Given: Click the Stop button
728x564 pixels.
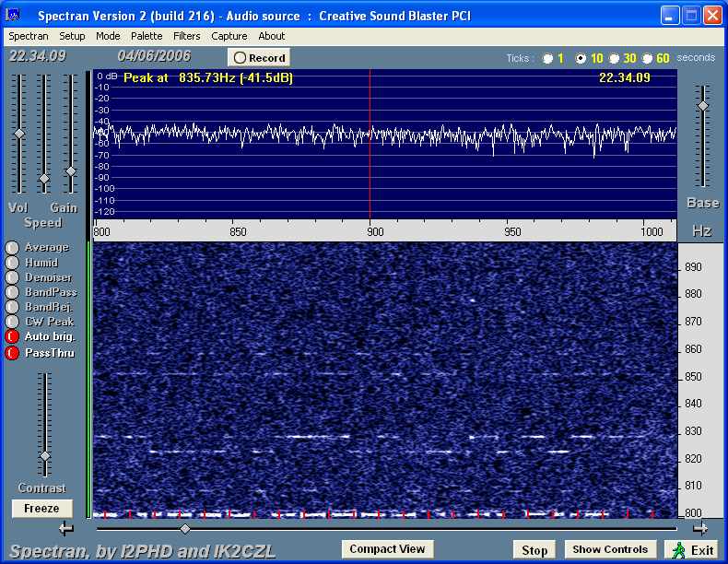Looking at the screenshot, I should [x=534, y=550].
